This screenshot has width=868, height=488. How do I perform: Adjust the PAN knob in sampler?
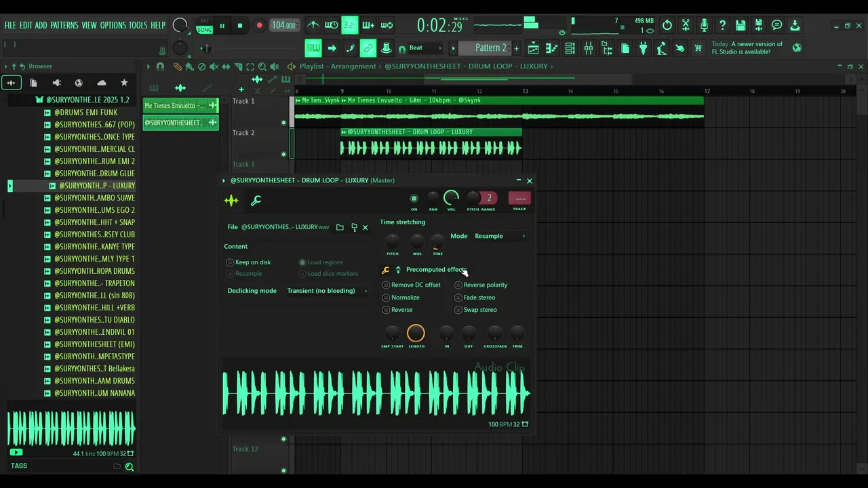click(x=433, y=198)
